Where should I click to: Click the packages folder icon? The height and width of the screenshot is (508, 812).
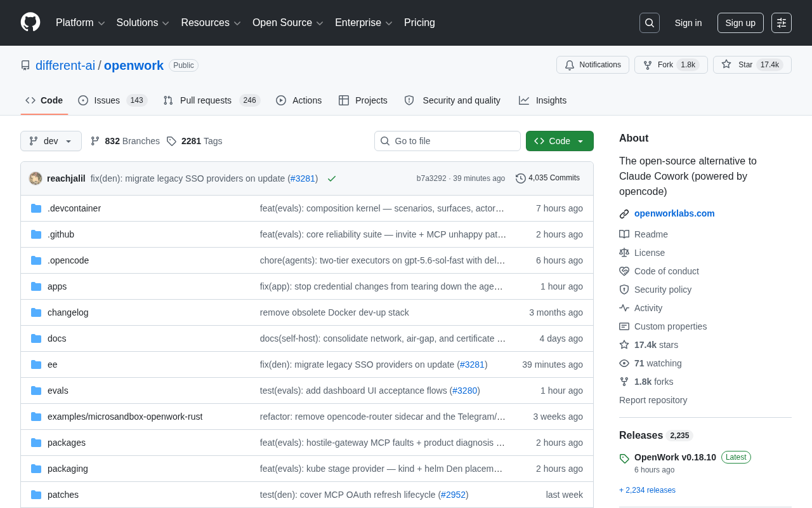pyautogui.click(x=36, y=443)
